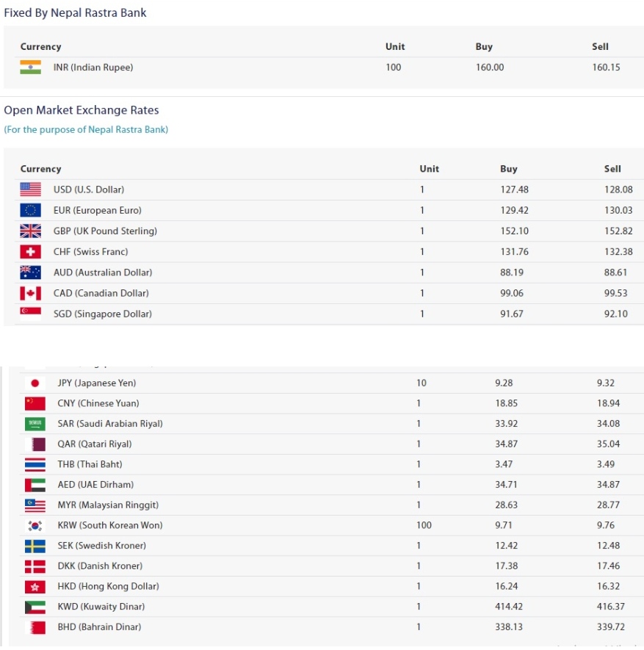Image resolution: width=644 pixels, height=650 pixels.
Task: Select 'INR (Indian Rupee)' text
Action: [93, 67]
